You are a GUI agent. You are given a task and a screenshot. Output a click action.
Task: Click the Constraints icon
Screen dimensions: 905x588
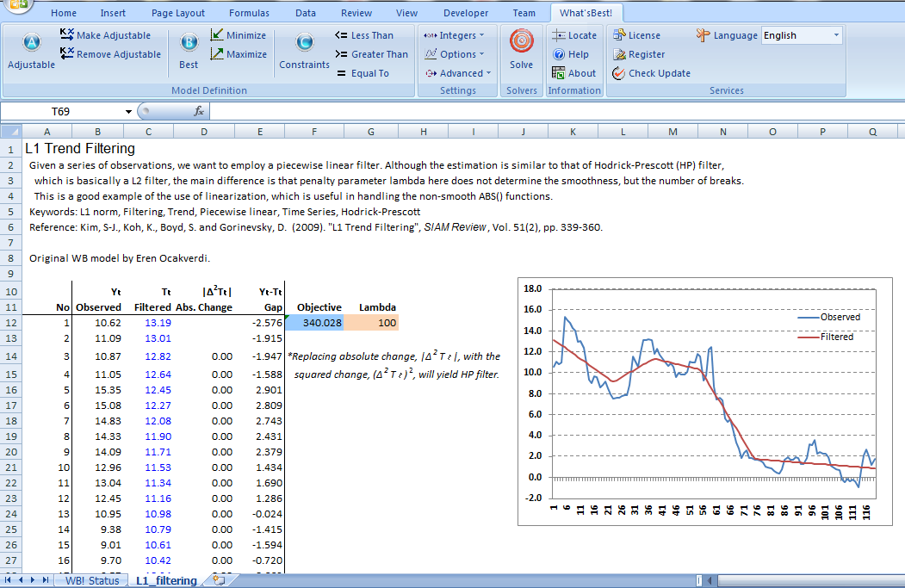pos(304,44)
